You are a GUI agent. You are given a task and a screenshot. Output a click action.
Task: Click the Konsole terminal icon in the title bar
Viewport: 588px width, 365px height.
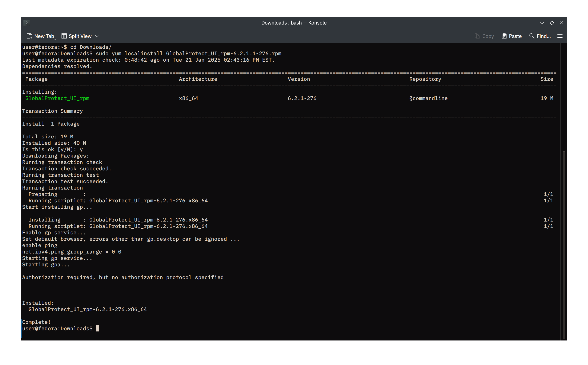[x=27, y=23]
